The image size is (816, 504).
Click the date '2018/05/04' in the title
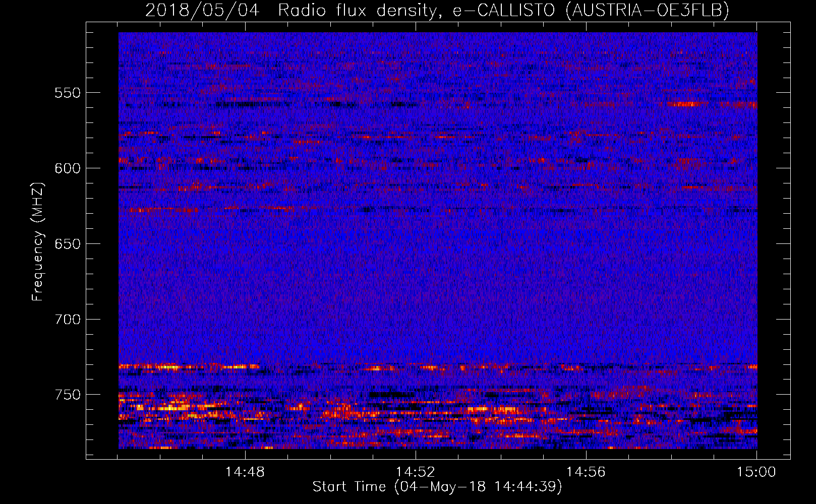point(202,10)
